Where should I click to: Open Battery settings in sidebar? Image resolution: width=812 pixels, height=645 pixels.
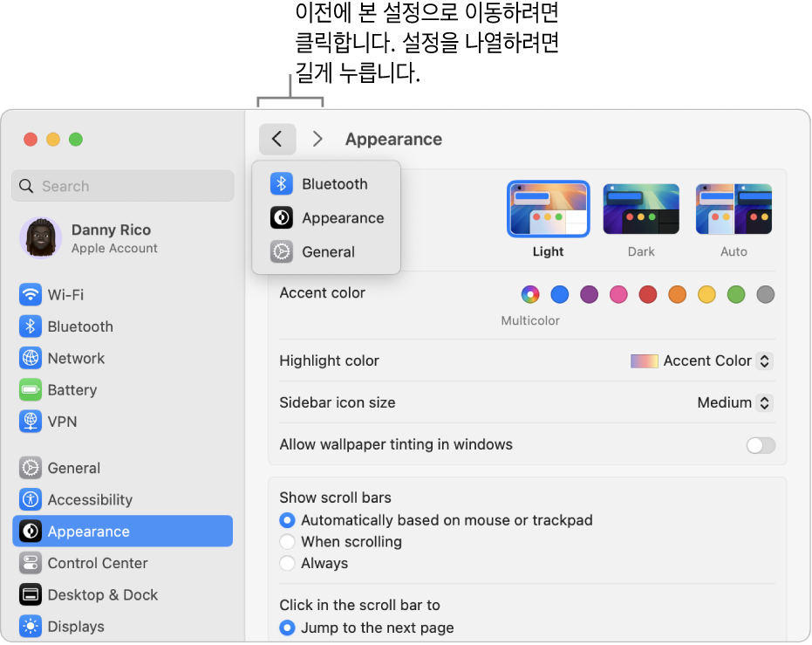122,389
